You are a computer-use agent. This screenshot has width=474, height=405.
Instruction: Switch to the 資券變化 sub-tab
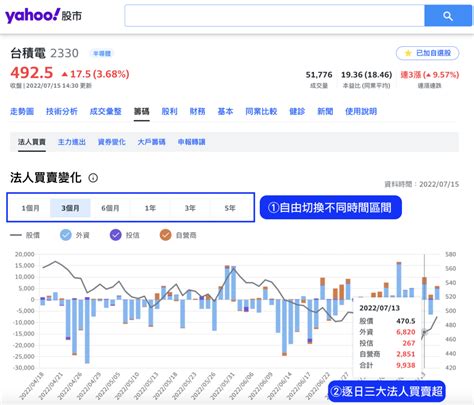(x=112, y=142)
